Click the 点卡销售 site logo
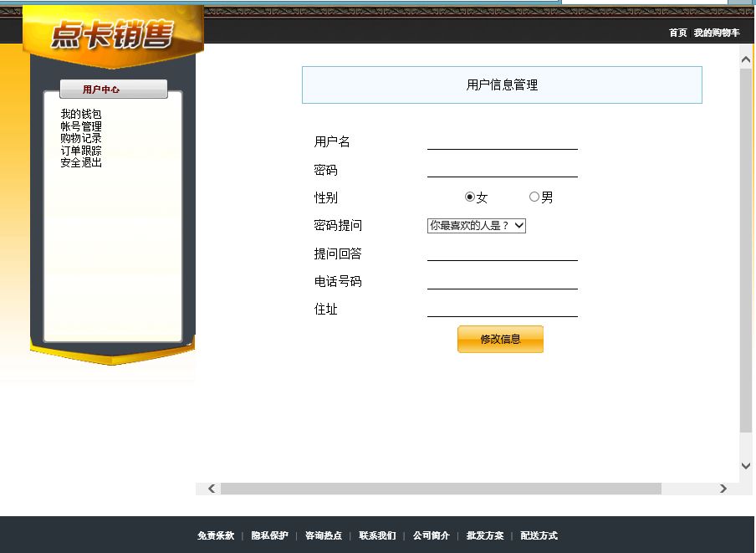The width and height of the screenshot is (756, 553). coord(112,34)
